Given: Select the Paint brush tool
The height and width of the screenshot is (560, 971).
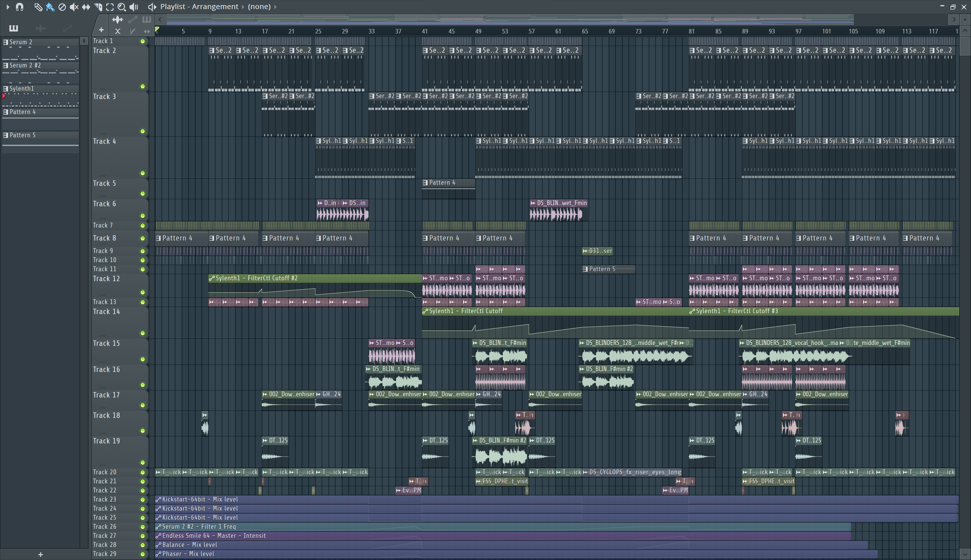Looking at the screenshot, I should tap(50, 7).
